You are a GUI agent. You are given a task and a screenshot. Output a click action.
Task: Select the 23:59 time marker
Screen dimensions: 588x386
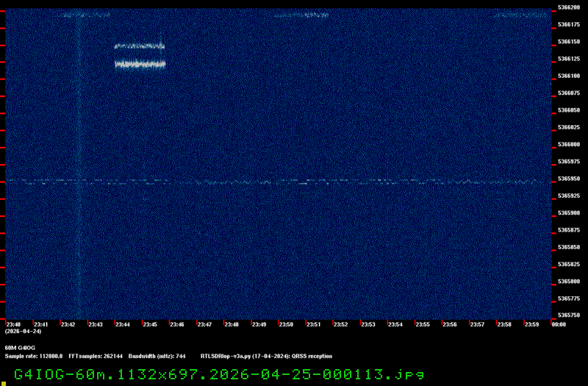tap(531, 324)
